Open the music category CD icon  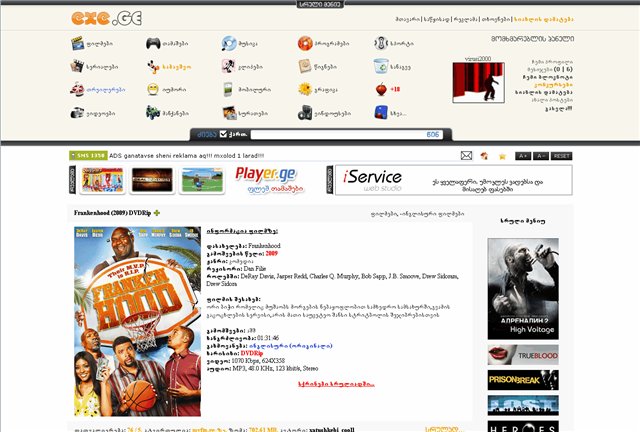click(x=229, y=43)
